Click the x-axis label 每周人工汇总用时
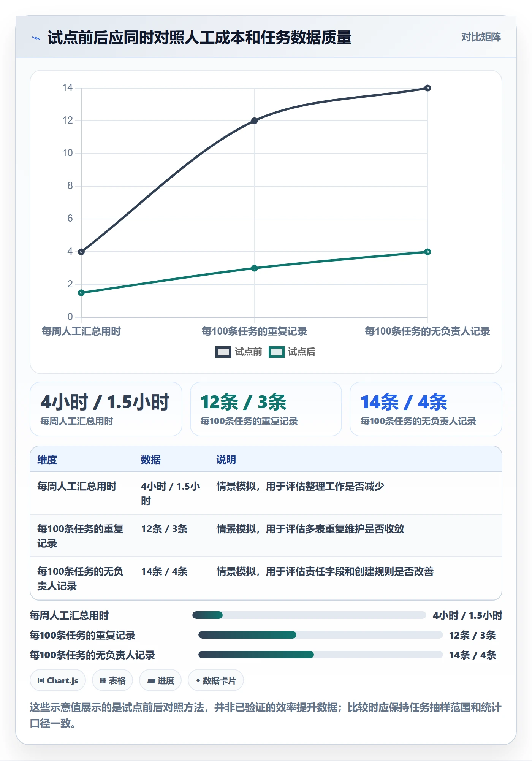532x761 pixels. (81, 331)
